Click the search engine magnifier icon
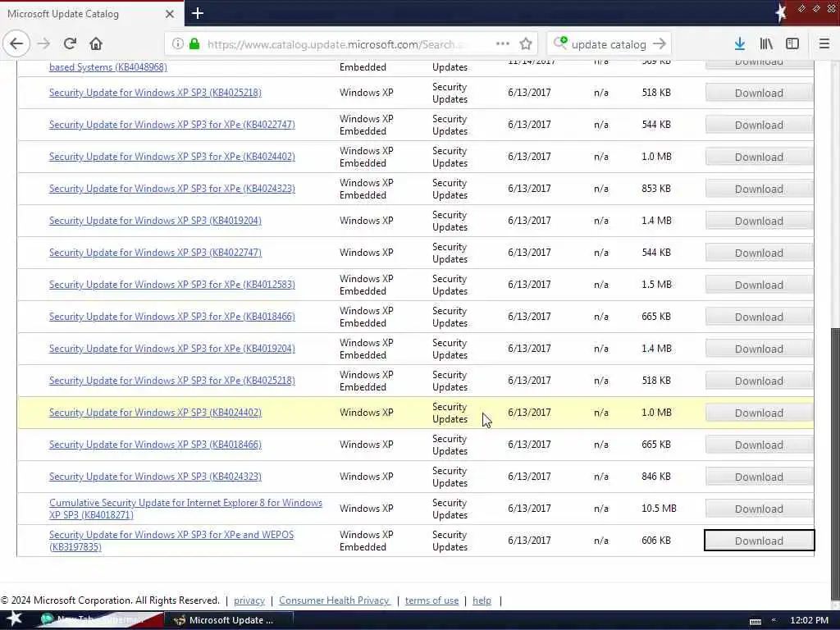Image resolution: width=840 pixels, height=630 pixels. click(560, 43)
